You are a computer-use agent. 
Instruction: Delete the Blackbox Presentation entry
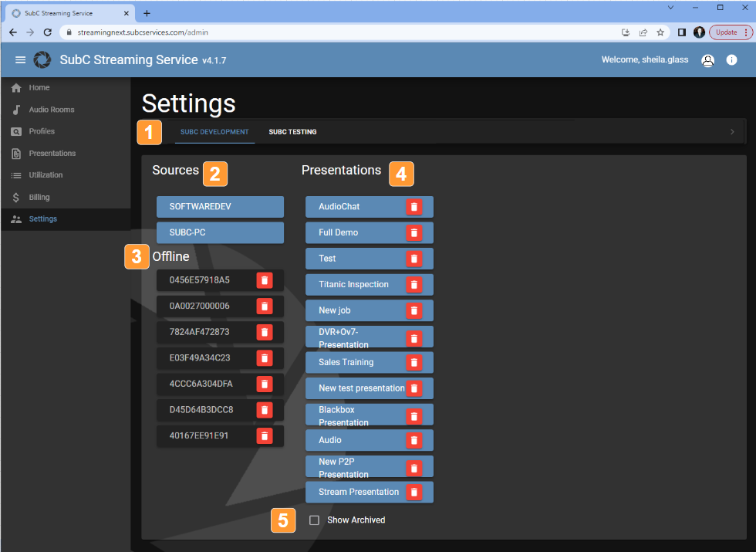(413, 416)
